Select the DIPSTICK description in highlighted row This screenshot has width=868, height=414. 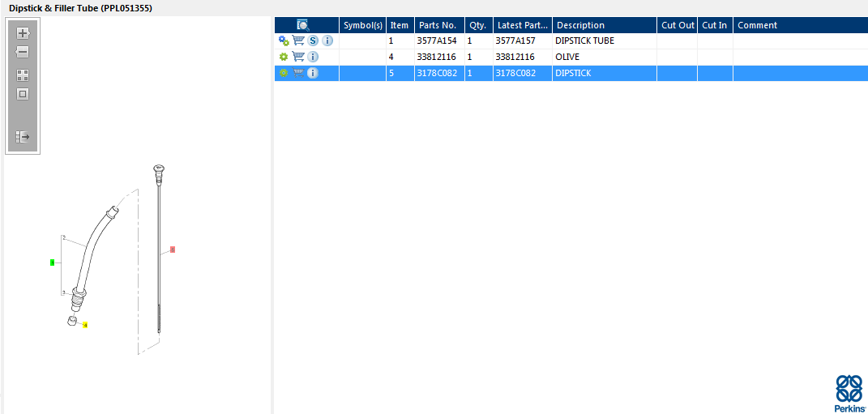[x=605, y=73]
